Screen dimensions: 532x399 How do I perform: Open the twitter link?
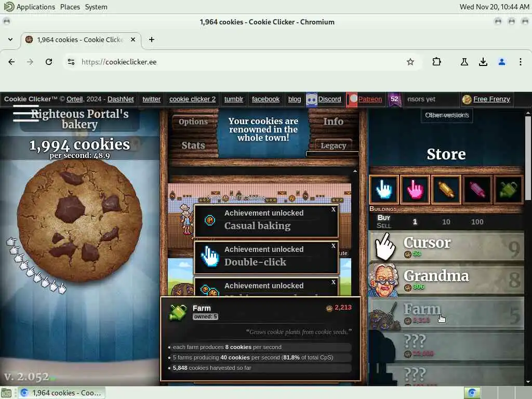coord(151,99)
